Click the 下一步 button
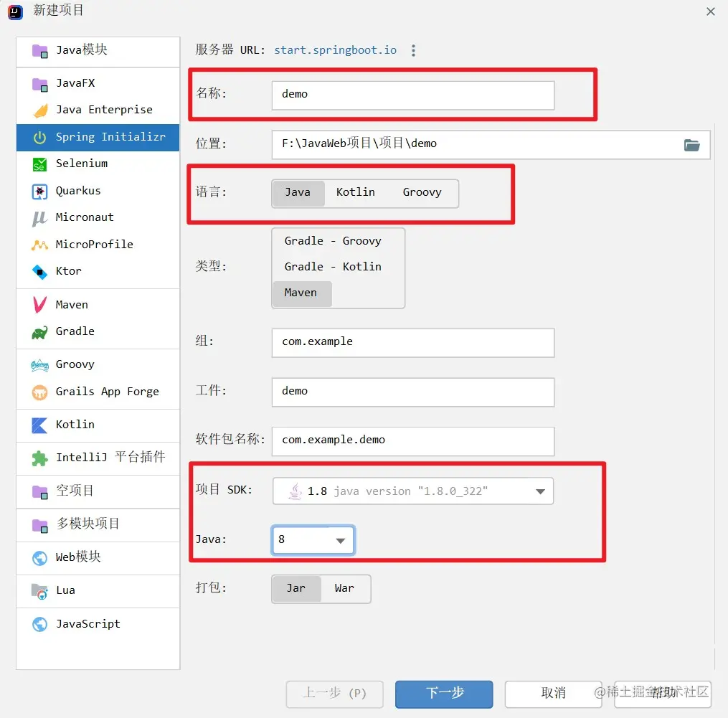The image size is (728, 718). 444,694
